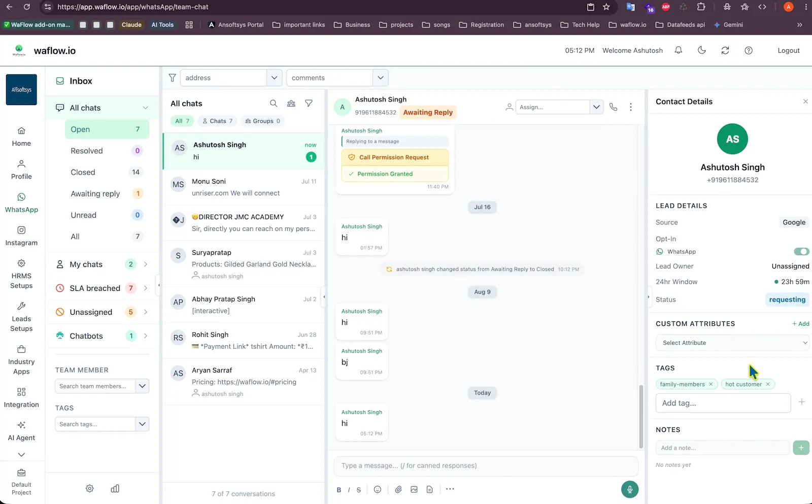Apply italic formatting in message toolbar
Screen dimensions: 812x504
(349, 490)
